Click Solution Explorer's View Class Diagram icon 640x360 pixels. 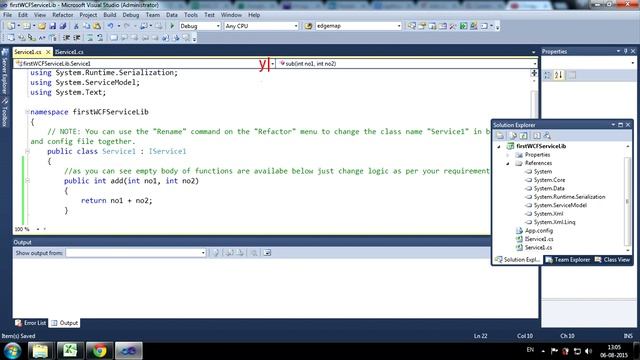(x=547, y=136)
